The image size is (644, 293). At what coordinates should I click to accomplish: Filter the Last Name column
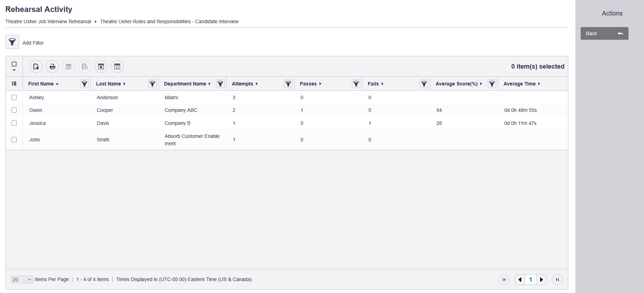(152, 84)
